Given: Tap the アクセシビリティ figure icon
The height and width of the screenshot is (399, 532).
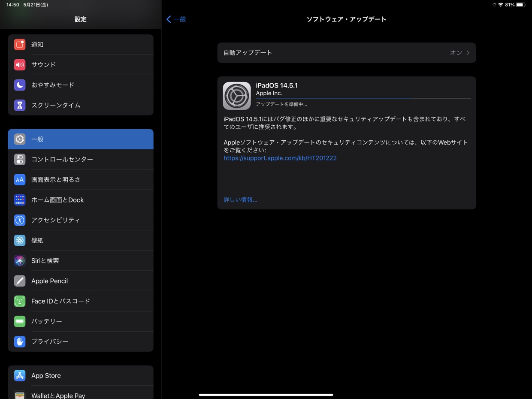Looking at the screenshot, I should point(20,220).
